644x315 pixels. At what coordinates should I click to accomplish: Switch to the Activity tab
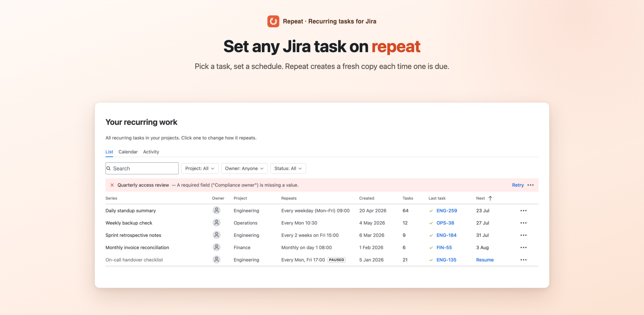point(151,152)
